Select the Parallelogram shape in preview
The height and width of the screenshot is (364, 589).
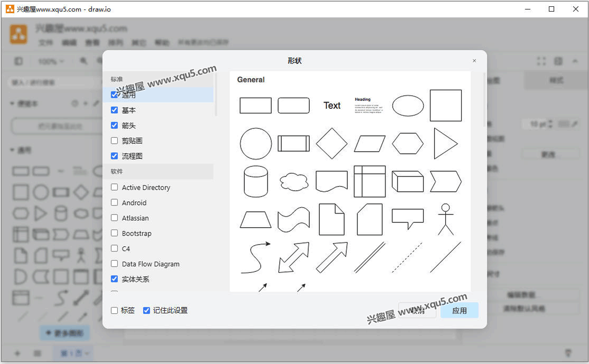(x=370, y=144)
